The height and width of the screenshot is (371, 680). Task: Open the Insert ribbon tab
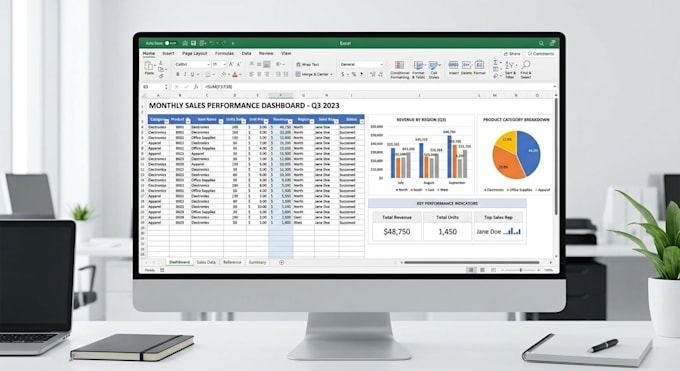pyautogui.click(x=168, y=53)
